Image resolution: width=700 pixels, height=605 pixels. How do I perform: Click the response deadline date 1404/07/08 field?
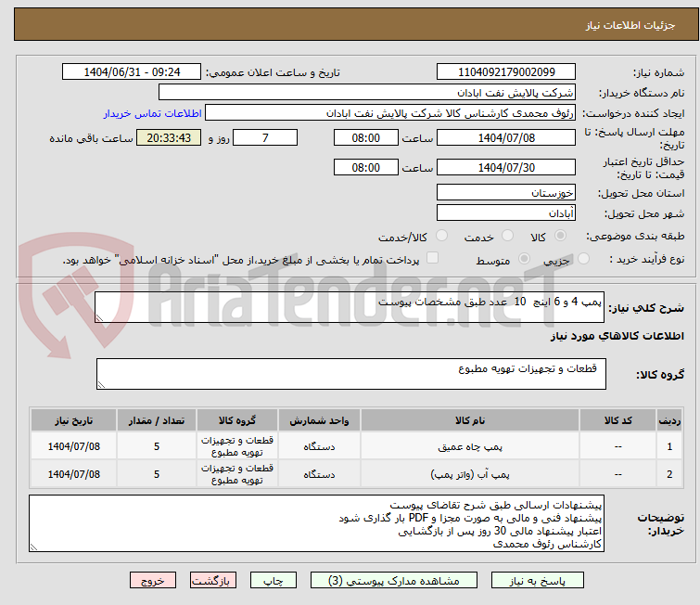tap(506, 137)
